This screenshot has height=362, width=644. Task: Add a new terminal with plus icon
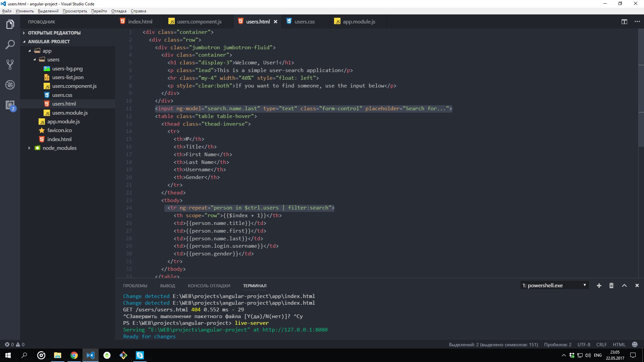[x=599, y=286]
